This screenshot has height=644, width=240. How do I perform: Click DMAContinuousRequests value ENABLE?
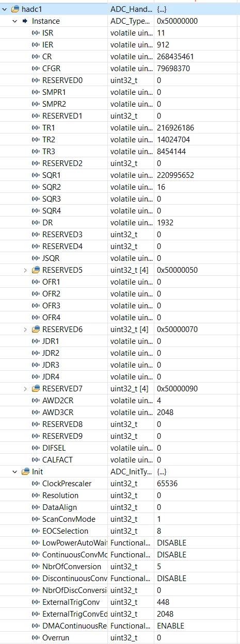coord(170,626)
